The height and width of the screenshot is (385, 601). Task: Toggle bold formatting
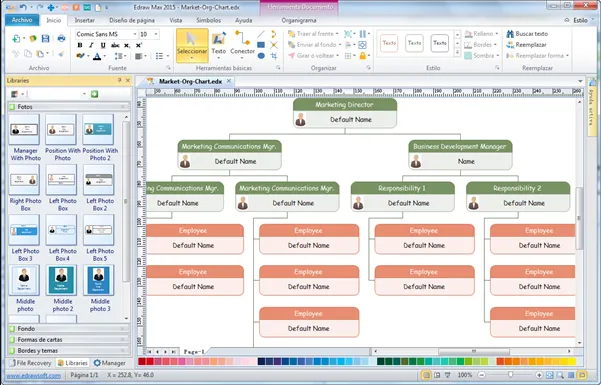(80, 45)
